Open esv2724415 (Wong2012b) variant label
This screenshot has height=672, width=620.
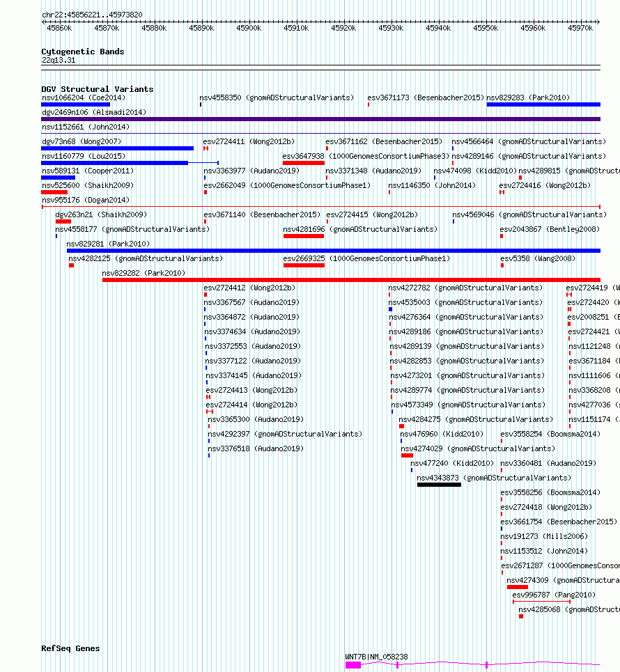[372, 214]
